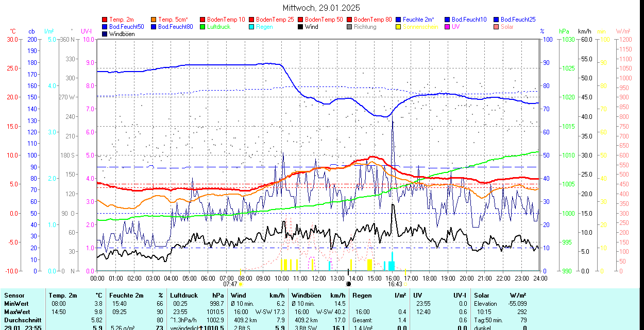Viewport: 644px width, 330px height.
Task: Click the MaxWert row label
Action: coord(16,312)
